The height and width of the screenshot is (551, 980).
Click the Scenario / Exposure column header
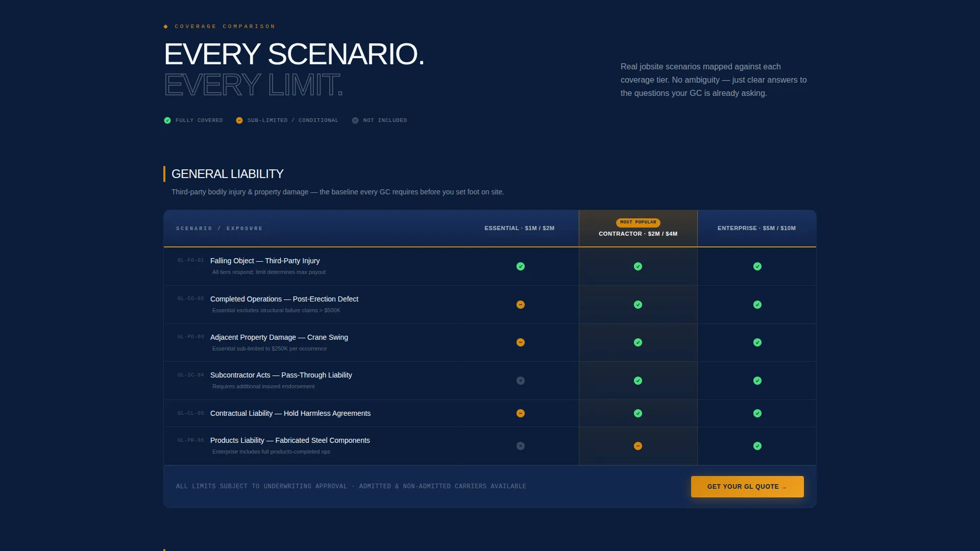219,229
